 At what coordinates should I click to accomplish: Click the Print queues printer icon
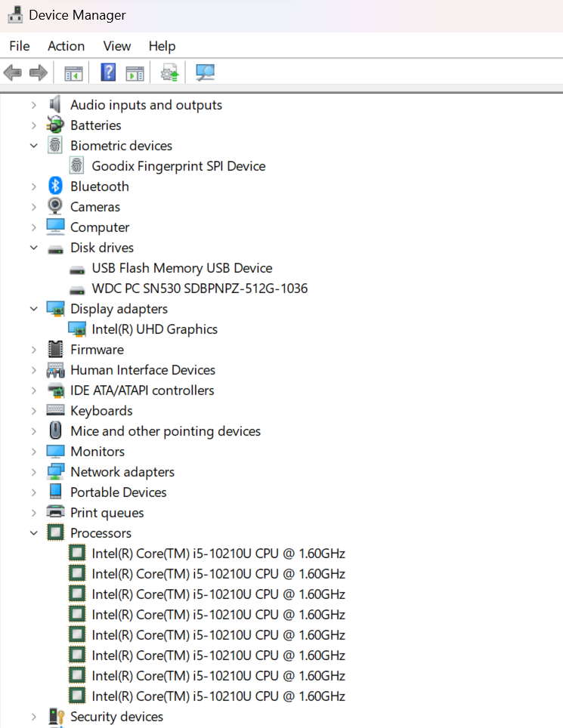coord(55,512)
